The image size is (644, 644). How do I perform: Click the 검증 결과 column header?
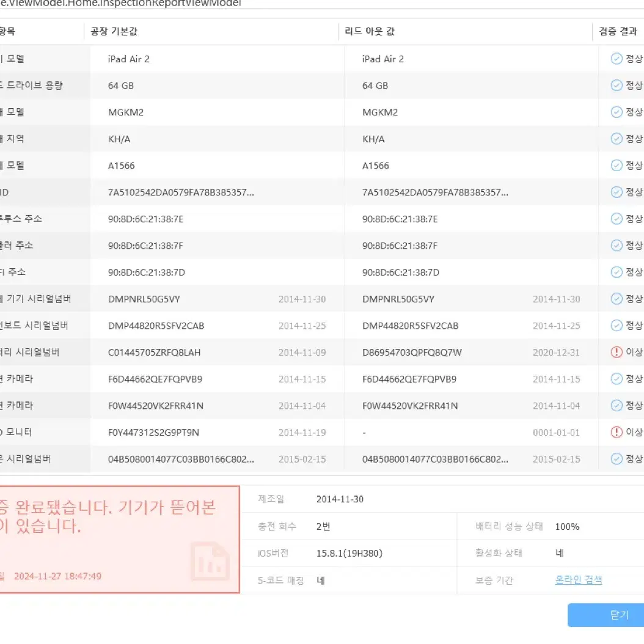pos(618,32)
